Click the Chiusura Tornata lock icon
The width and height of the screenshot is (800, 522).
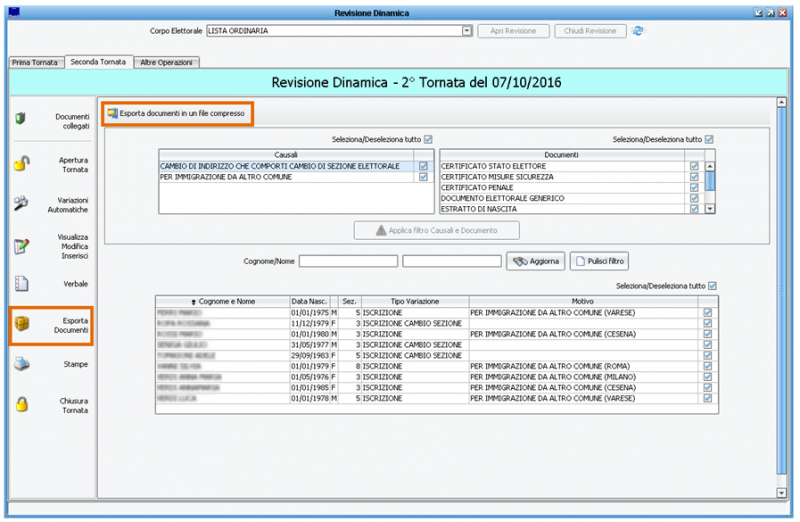click(20, 404)
